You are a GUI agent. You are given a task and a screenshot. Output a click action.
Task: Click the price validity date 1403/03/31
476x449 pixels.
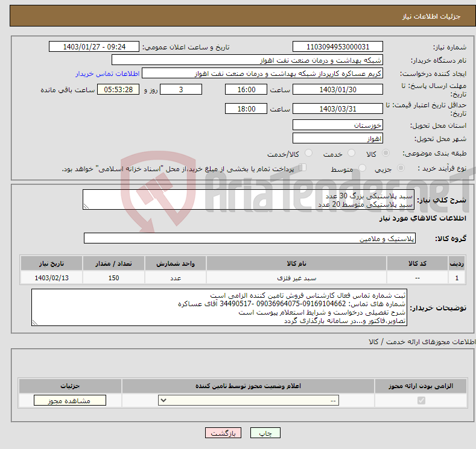pos(338,108)
